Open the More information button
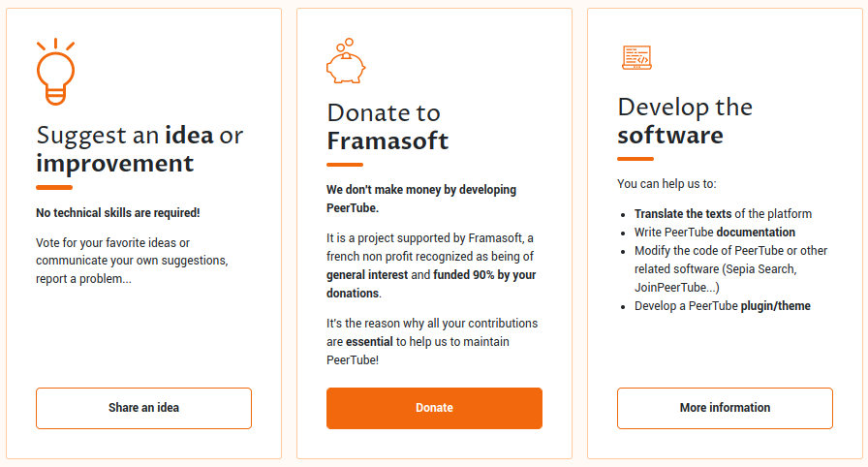This screenshot has height=467, width=868. (725, 408)
